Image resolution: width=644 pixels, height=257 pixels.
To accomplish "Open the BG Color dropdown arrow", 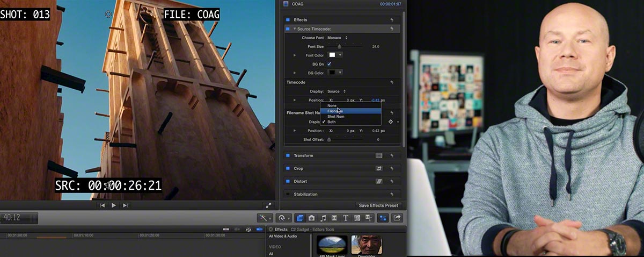I will 340,73.
